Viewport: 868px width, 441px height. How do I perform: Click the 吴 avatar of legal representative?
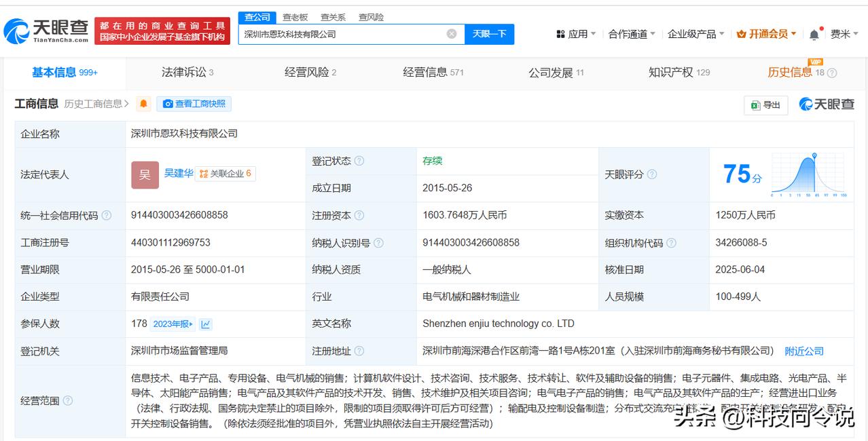(x=145, y=175)
